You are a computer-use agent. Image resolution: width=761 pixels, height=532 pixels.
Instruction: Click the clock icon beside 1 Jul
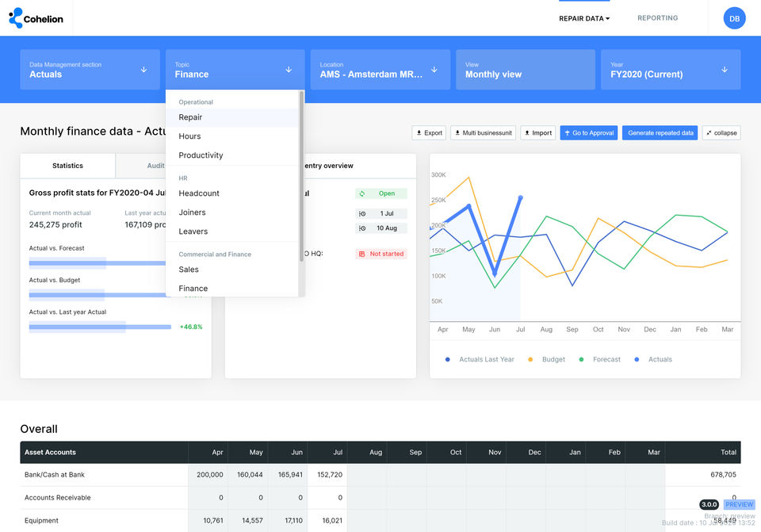tap(362, 213)
